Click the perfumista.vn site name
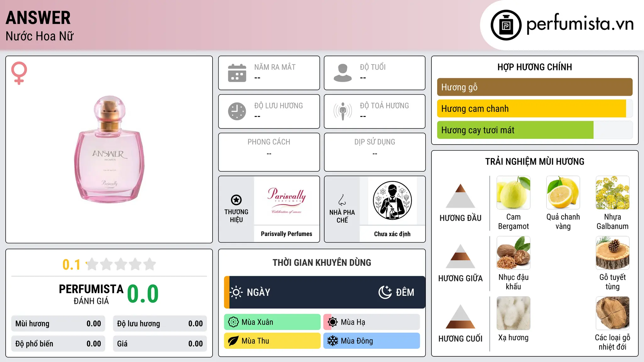Viewport: 644px width, 362px height. click(x=580, y=24)
